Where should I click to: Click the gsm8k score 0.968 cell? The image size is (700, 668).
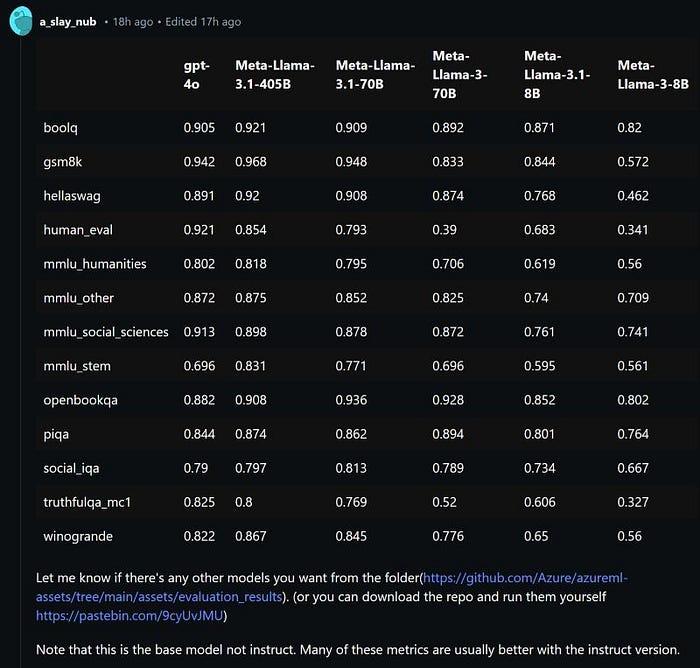pyautogui.click(x=251, y=162)
